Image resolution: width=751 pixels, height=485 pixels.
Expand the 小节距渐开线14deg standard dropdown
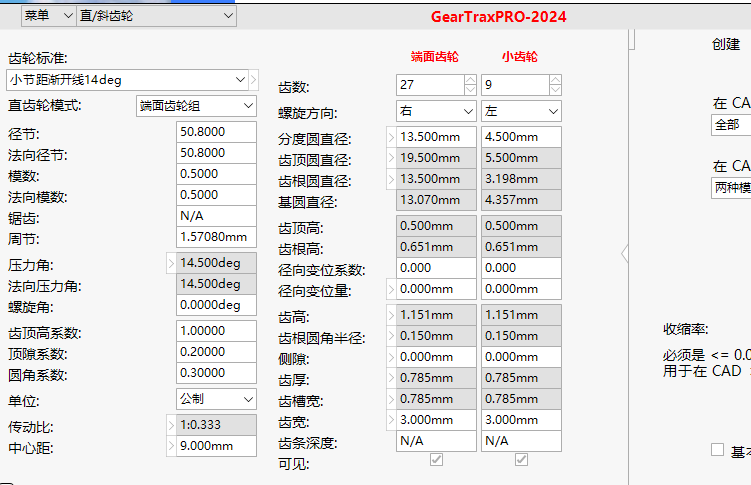127,80
